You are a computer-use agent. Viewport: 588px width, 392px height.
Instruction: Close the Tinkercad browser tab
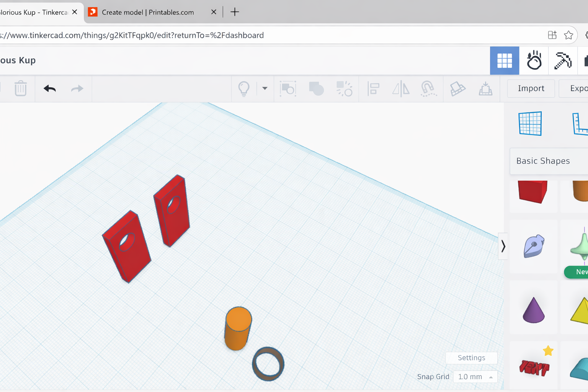[75, 12]
